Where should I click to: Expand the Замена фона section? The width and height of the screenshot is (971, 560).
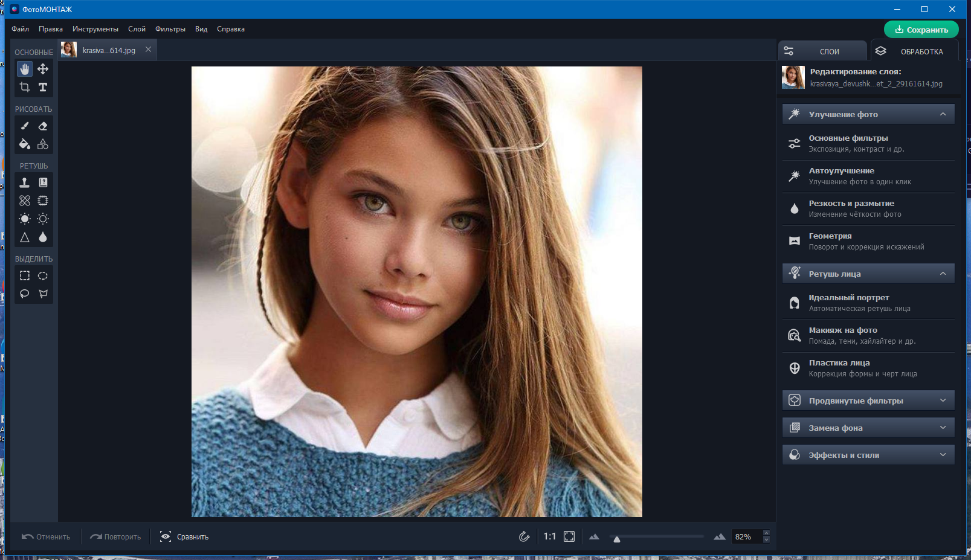tap(868, 428)
